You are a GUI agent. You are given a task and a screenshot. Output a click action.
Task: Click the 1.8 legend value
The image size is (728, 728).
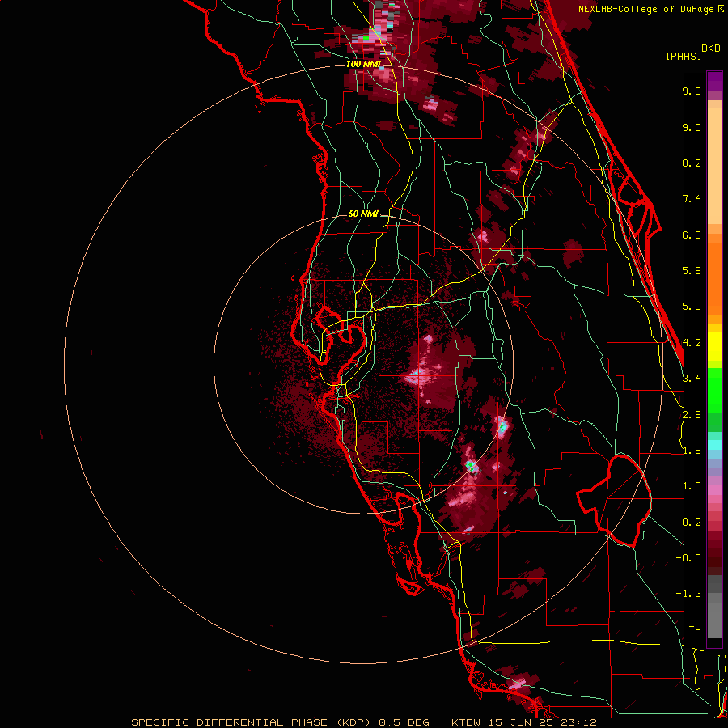point(692,451)
